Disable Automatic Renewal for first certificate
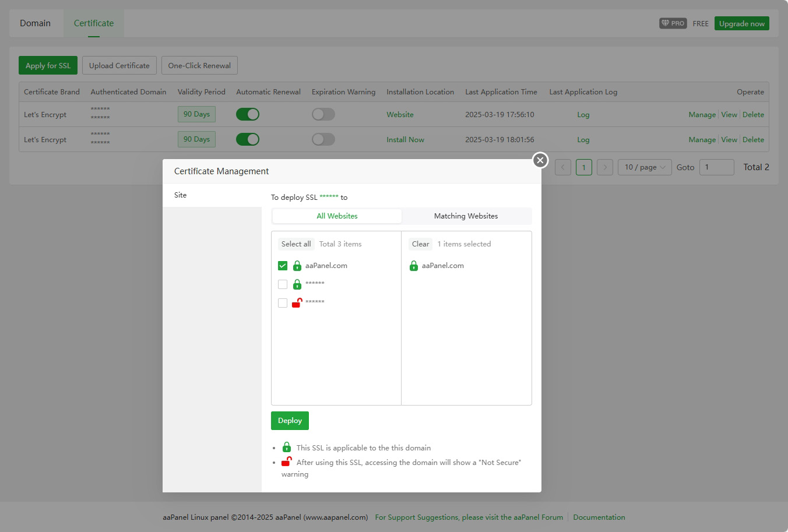The height and width of the screenshot is (532, 788). pos(248,114)
